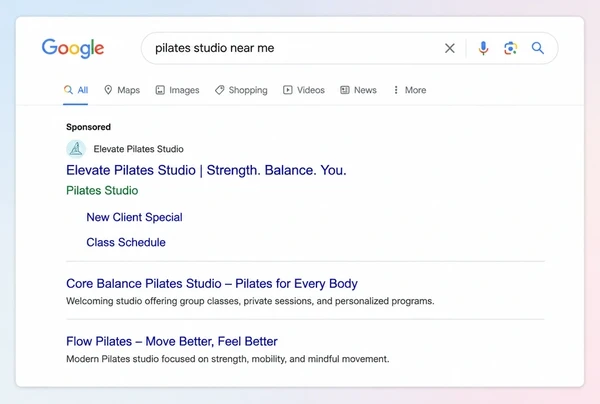Click the green Pilates Studio link
Viewport: 600px width, 404px height.
click(x=102, y=191)
